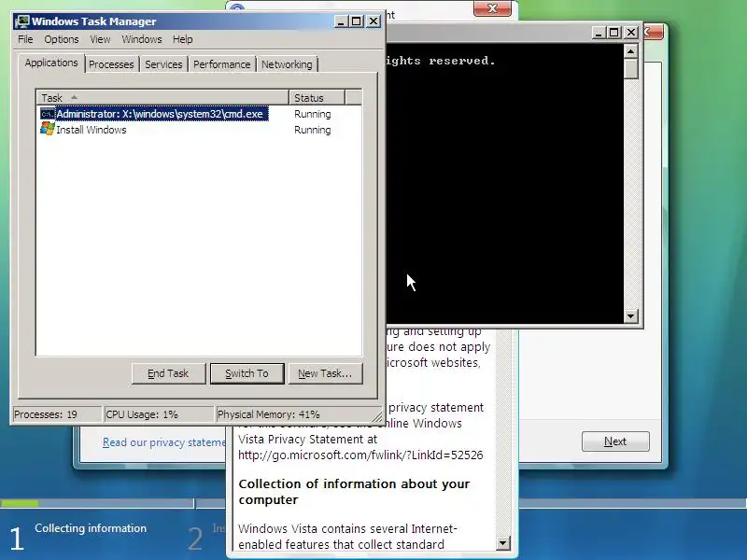The width and height of the screenshot is (747, 560).
Task: Open the Help menu
Action: tap(182, 39)
